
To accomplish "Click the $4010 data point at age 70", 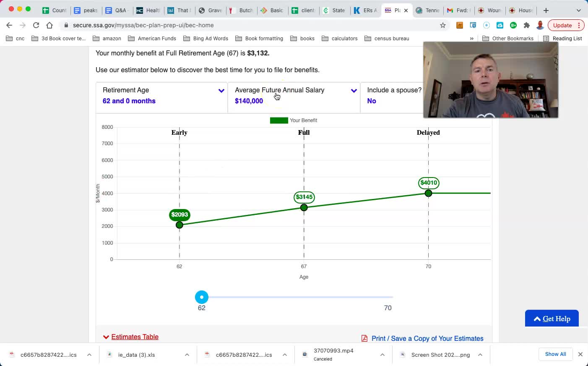I will 428,193.
